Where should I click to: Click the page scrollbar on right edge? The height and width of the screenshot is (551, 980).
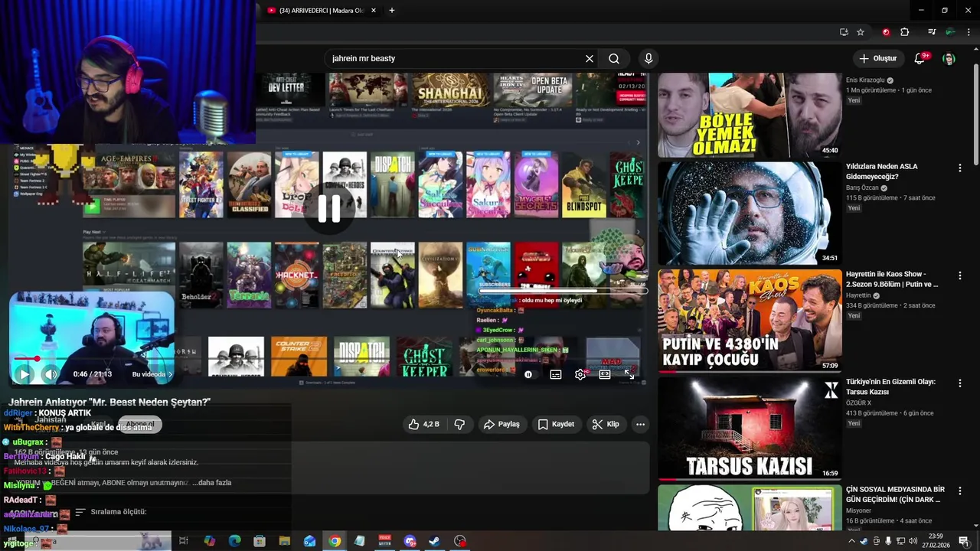point(975,115)
